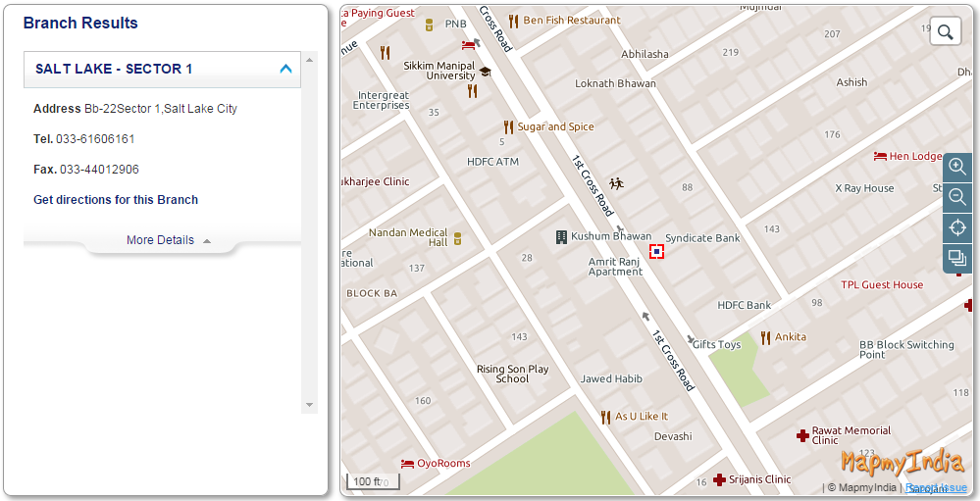This screenshot has height=501, width=980.
Task: Click the Sikkim Manipal University graduation icon
Action: 485,72
